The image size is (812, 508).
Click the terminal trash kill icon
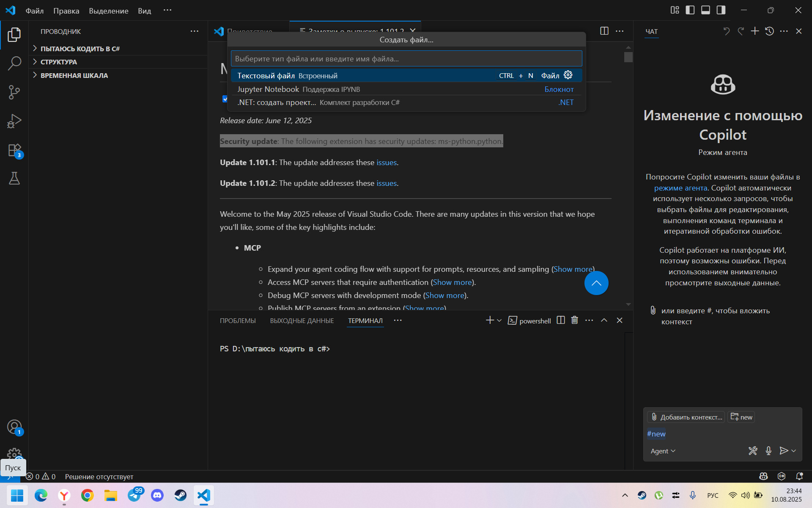pyautogui.click(x=574, y=320)
